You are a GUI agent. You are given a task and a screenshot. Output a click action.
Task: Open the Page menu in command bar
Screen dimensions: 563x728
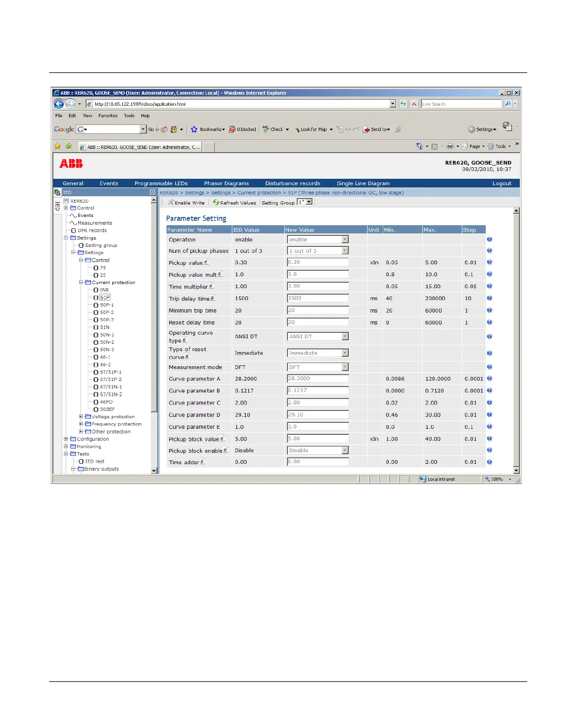(473, 147)
